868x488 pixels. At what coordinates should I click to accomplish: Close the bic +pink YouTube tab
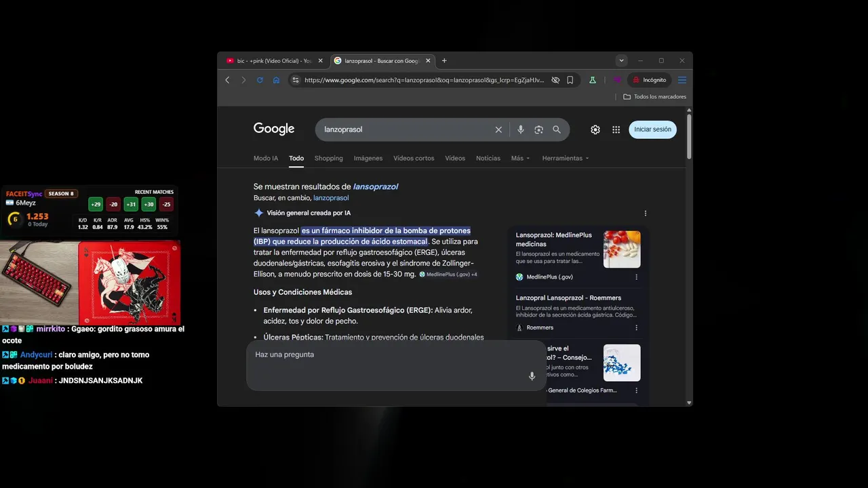point(321,61)
